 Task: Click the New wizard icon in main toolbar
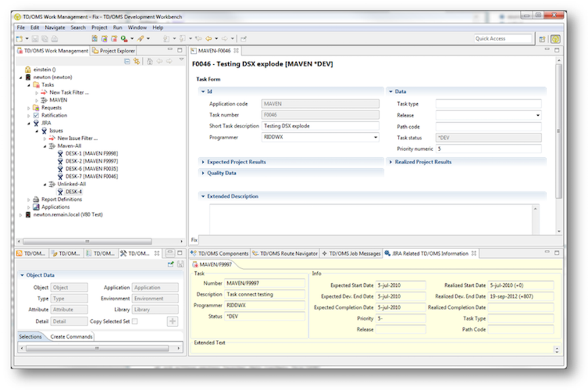[x=20, y=39]
